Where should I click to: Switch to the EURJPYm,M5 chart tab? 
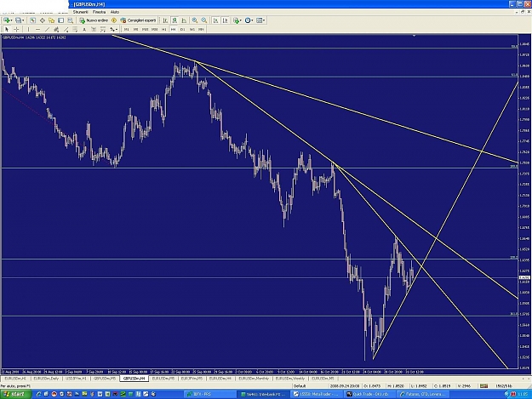click(x=192, y=379)
